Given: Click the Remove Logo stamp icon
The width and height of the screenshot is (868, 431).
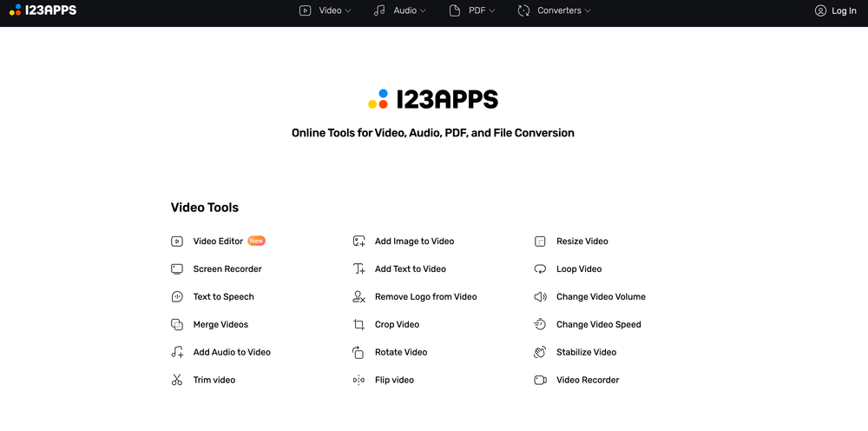Looking at the screenshot, I should pyautogui.click(x=358, y=297).
